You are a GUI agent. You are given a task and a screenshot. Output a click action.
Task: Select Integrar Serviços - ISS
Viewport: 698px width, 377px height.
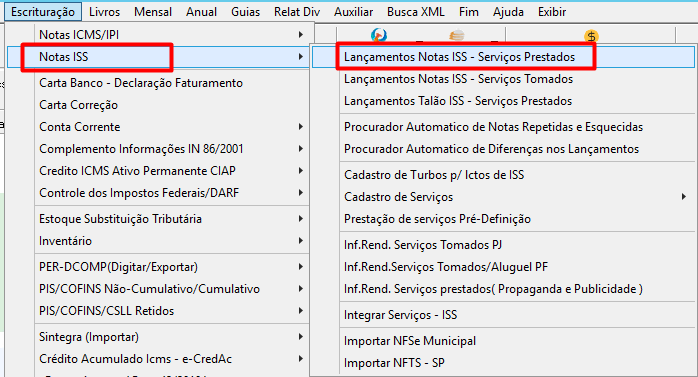coord(503,315)
